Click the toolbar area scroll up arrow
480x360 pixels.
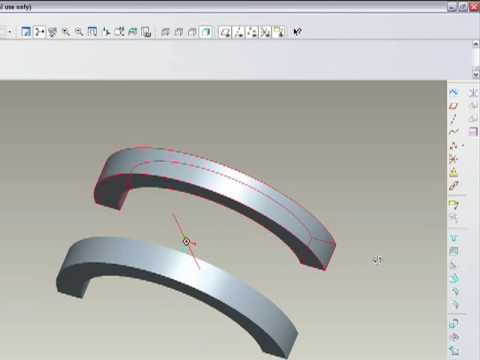click(476, 44)
